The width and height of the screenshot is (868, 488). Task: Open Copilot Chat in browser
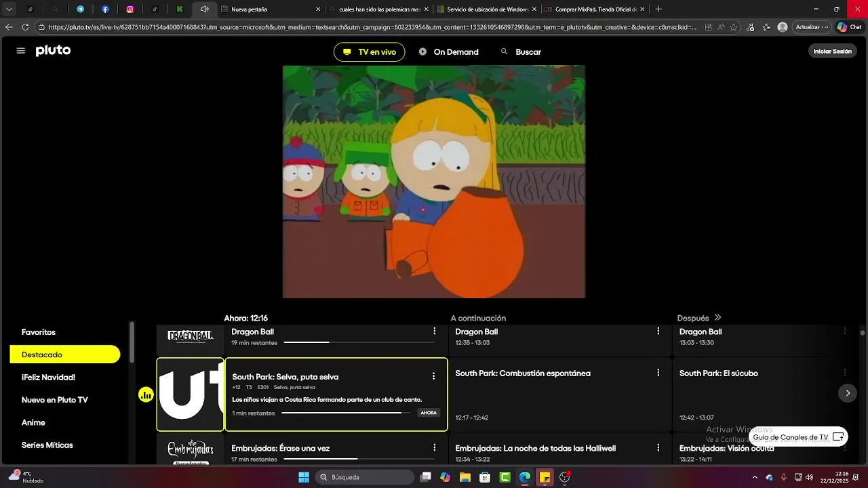click(850, 27)
